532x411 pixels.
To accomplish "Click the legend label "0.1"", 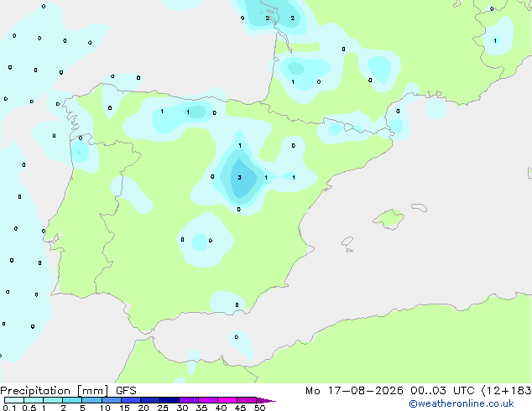I will click(9, 408).
